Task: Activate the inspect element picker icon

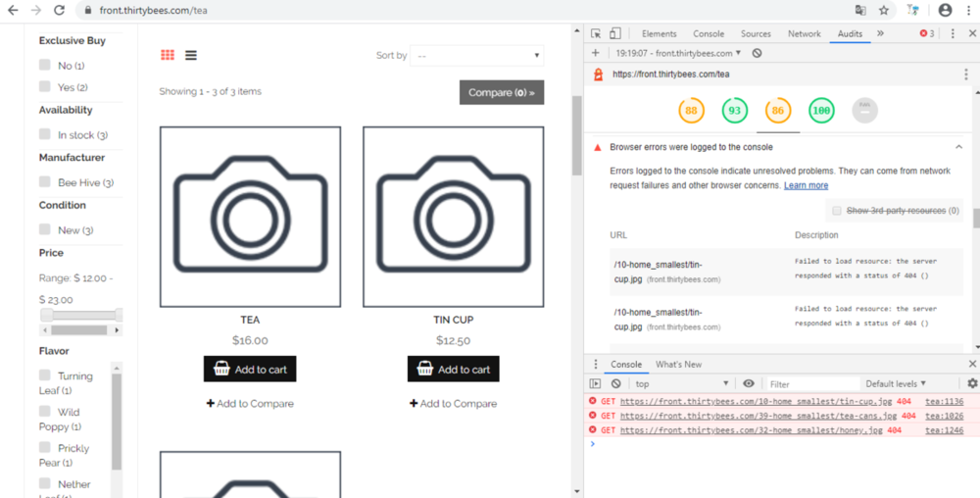Action: pos(596,33)
